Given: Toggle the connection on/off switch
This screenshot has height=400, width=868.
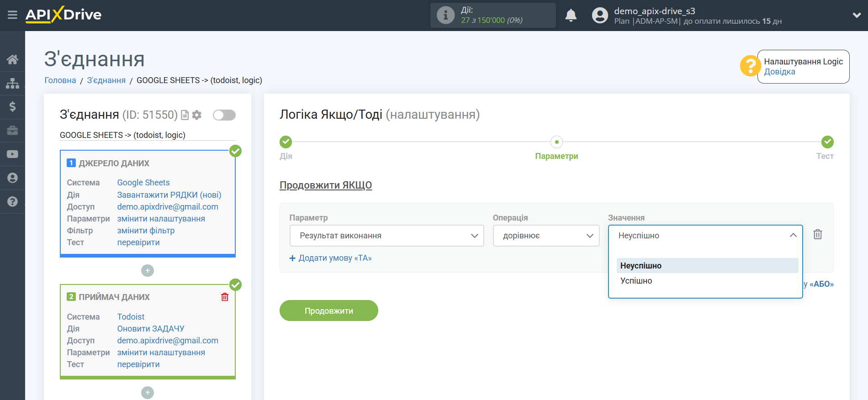Looking at the screenshot, I should coord(224,115).
